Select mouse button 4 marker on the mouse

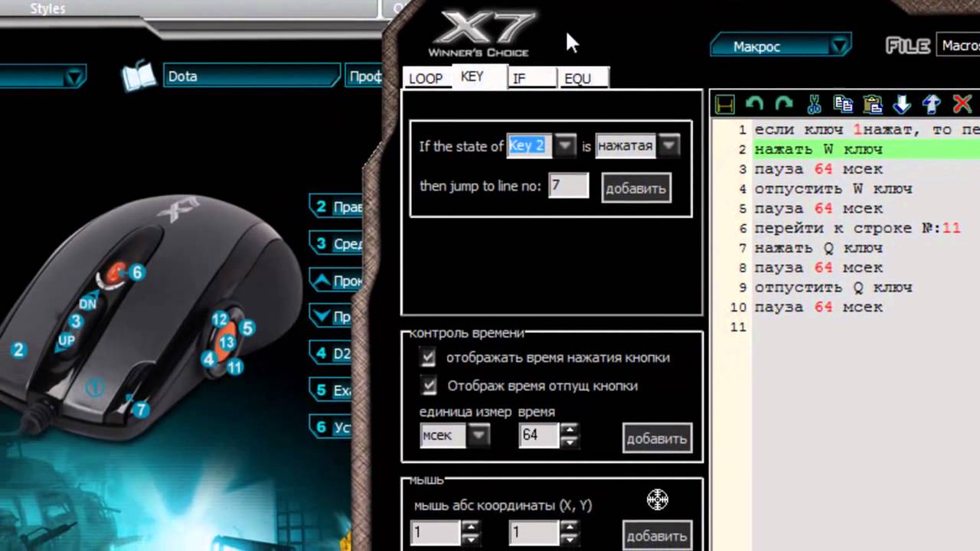point(208,358)
